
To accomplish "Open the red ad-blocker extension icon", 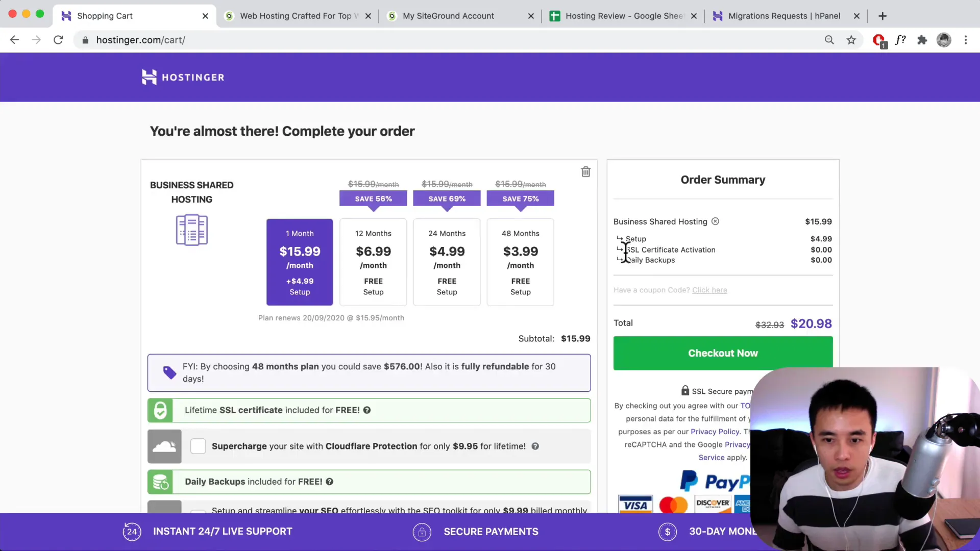I will tap(879, 40).
